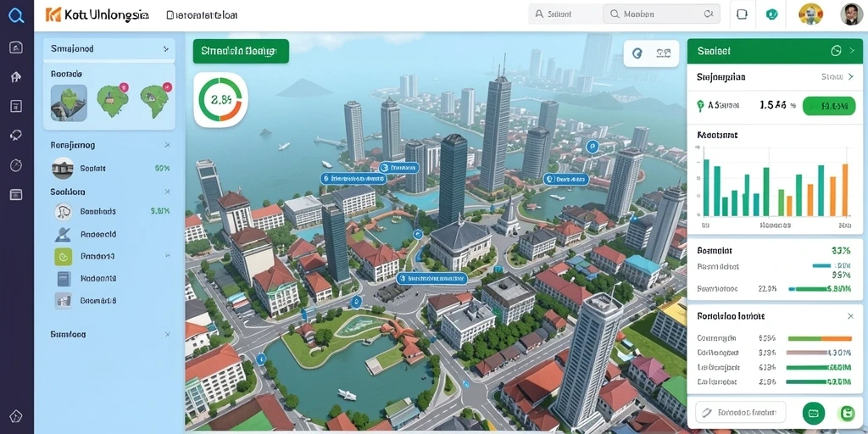Viewport: 868px width, 434px height.
Task: Open the calendar panel icon in the dark sidebar
Action: pos(16,106)
